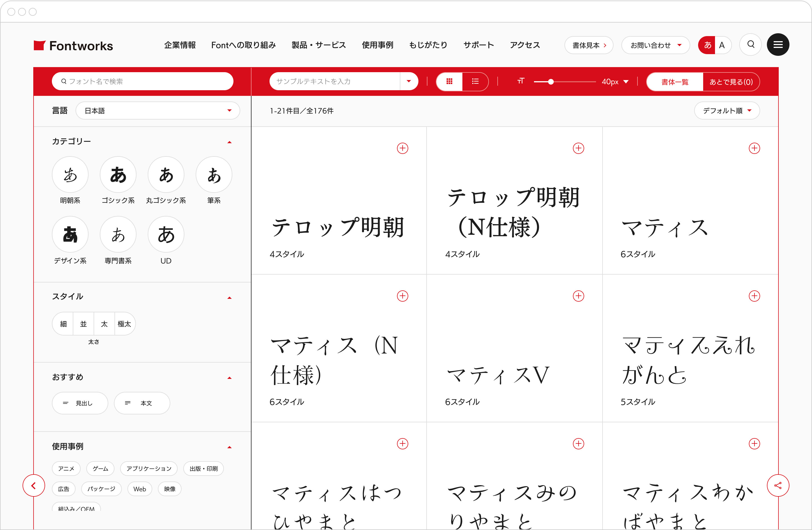This screenshot has width=812, height=530.
Task: Open the 言語 language dropdown
Action: (158, 110)
